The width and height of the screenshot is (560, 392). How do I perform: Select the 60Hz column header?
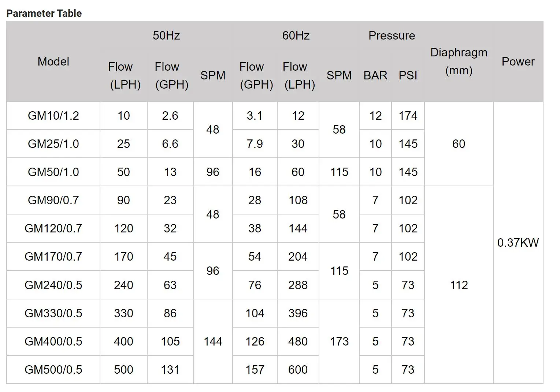pyautogui.click(x=296, y=36)
